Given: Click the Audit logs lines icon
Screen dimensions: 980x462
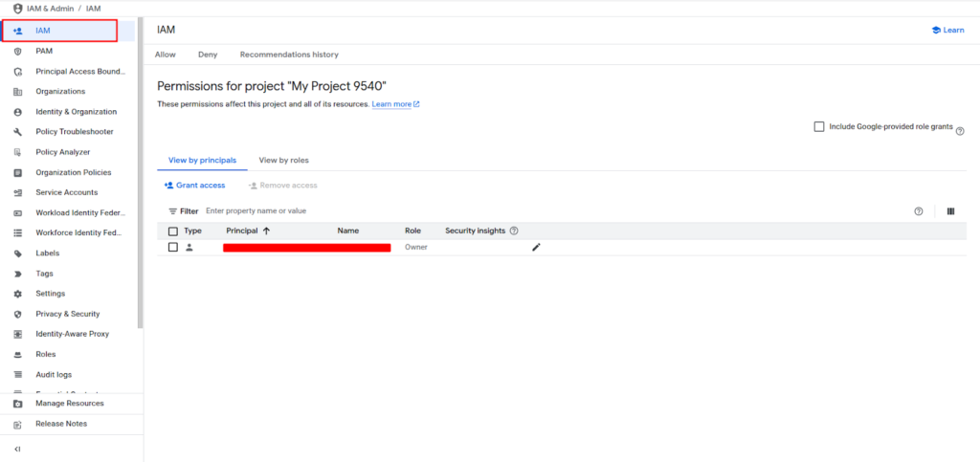Looking at the screenshot, I should 17,375.
